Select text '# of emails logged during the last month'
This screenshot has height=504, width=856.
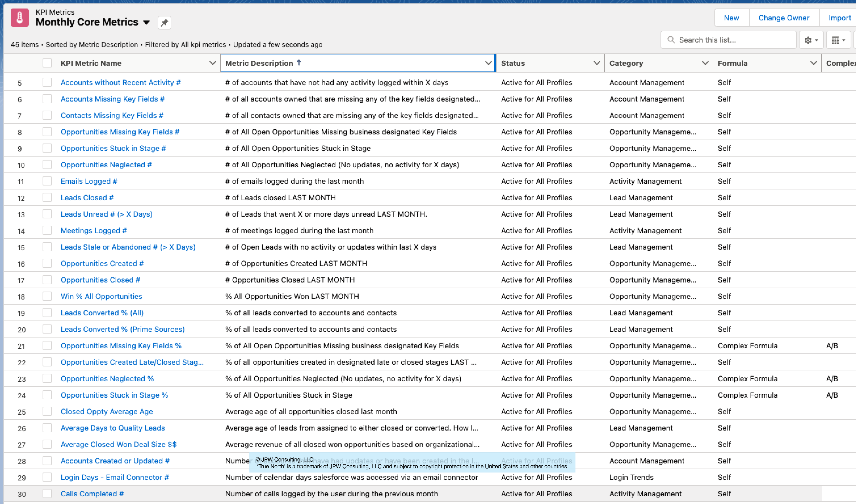coord(295,181)
